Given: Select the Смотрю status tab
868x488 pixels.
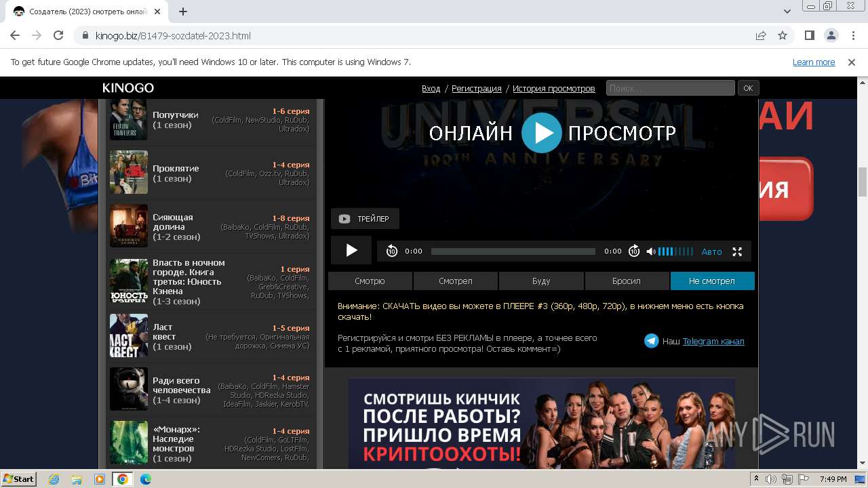Looking at the screenshot, I should (x=370, y=281).
